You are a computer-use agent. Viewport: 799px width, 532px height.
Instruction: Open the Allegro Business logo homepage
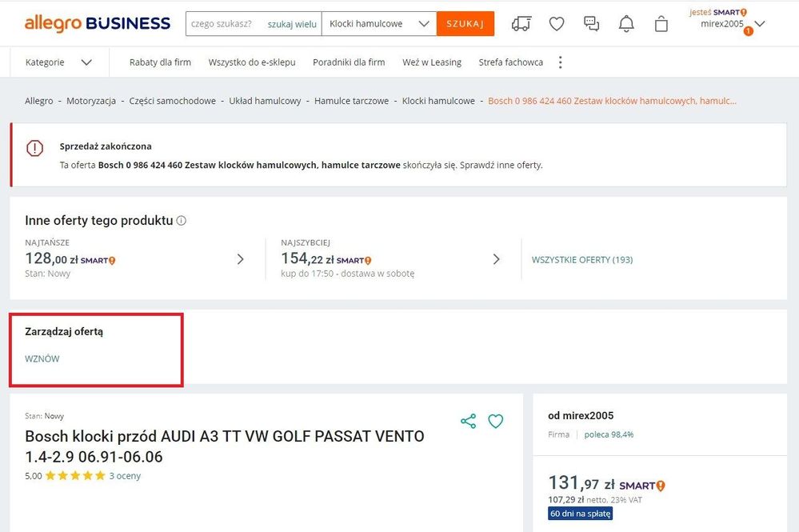pyautogui.click(x=98, y=23)
